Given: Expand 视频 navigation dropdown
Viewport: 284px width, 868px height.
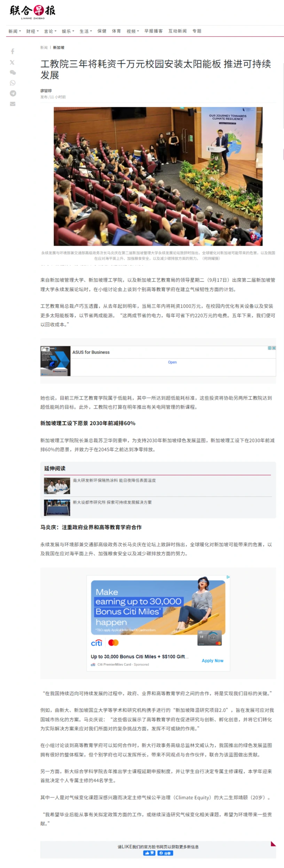Looking at the screenshot, I should point(133,31).
